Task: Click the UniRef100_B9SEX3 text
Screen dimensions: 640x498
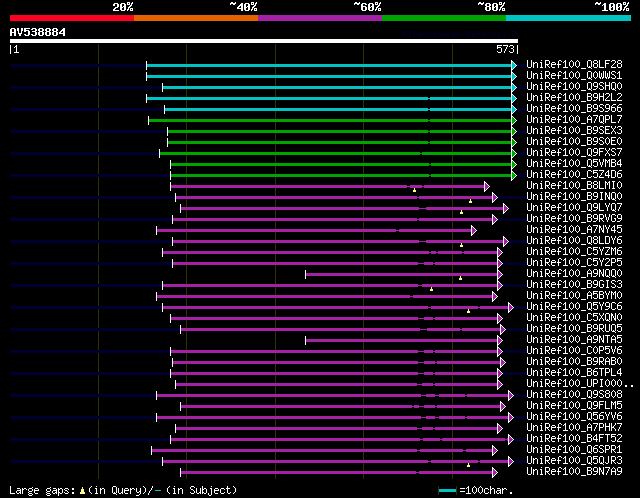Action: point(574,131)
